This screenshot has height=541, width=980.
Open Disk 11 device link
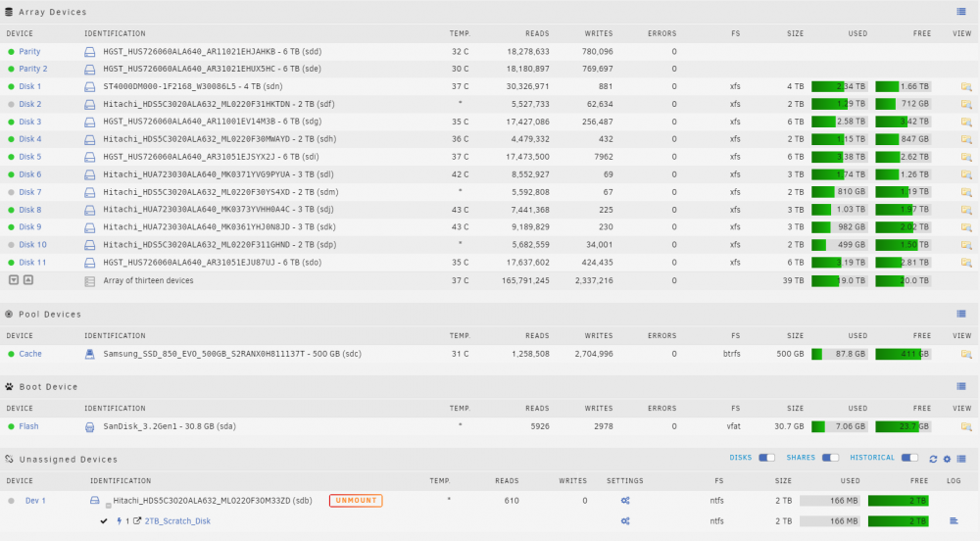[32, 263]
